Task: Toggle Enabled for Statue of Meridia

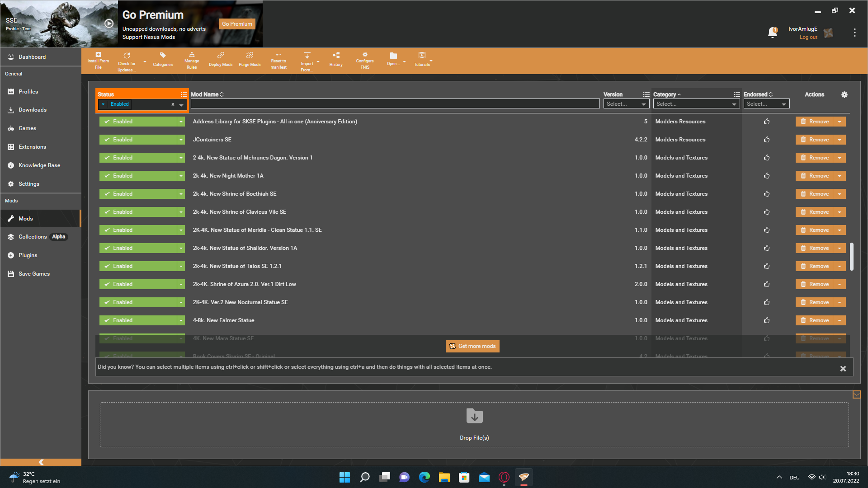Action: (x=138, y=230)
